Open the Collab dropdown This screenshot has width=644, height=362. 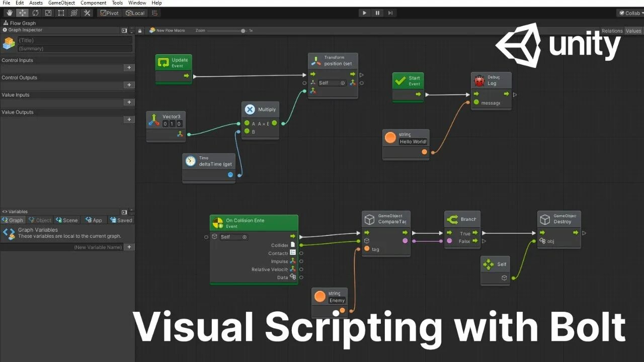click(x=630, y=13)
